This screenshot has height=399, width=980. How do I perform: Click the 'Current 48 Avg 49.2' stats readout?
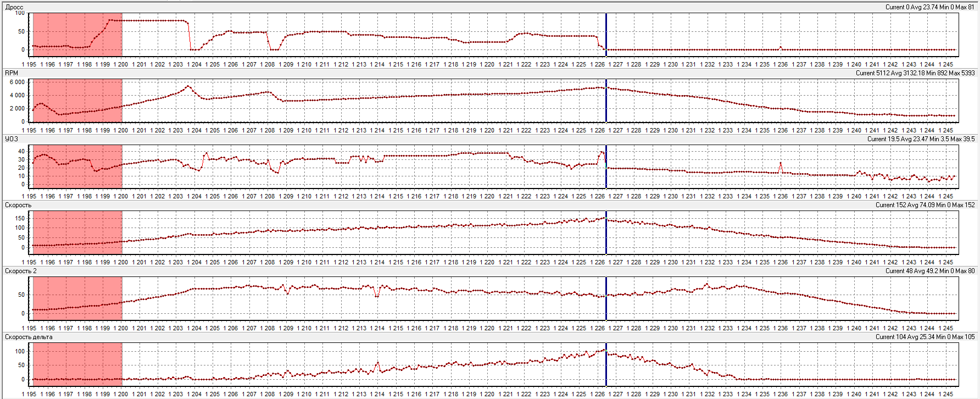coord(930,271)
